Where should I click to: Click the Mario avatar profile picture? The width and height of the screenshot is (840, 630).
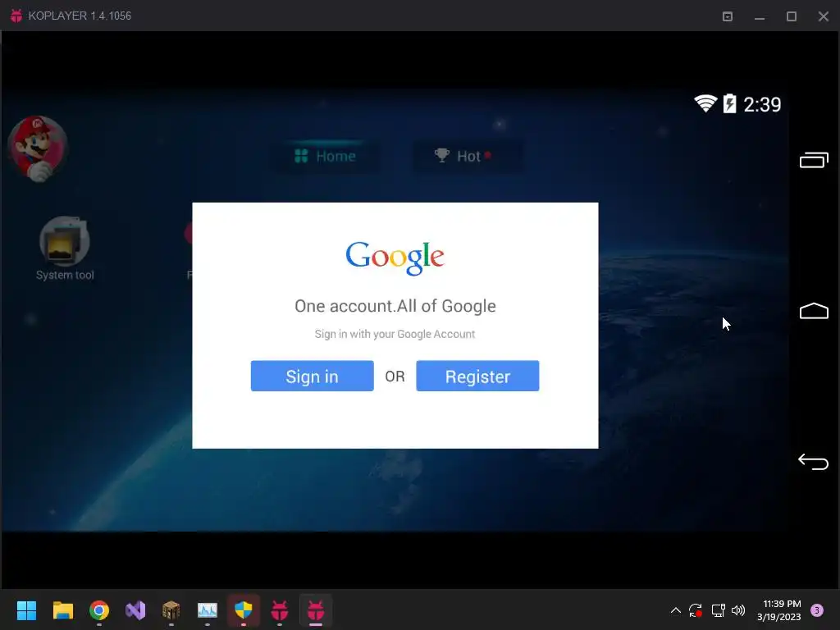pyautogui.click(x=38, y=148)
